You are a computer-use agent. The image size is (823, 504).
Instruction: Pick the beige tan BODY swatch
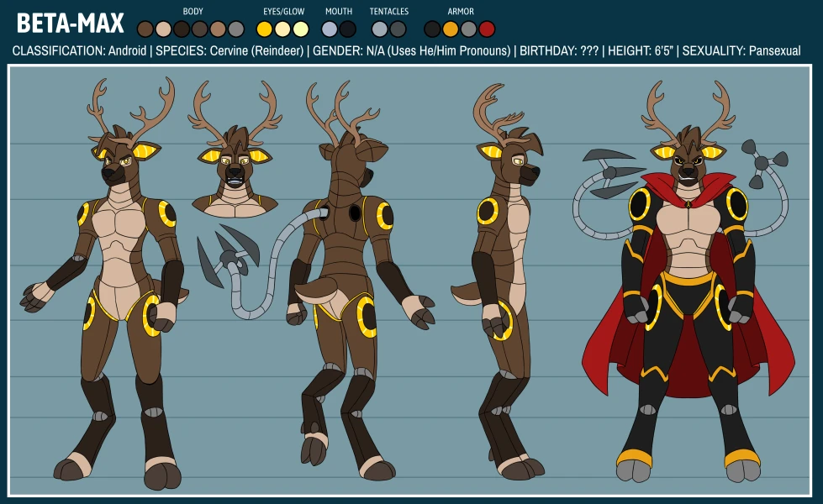pos(164,29)
